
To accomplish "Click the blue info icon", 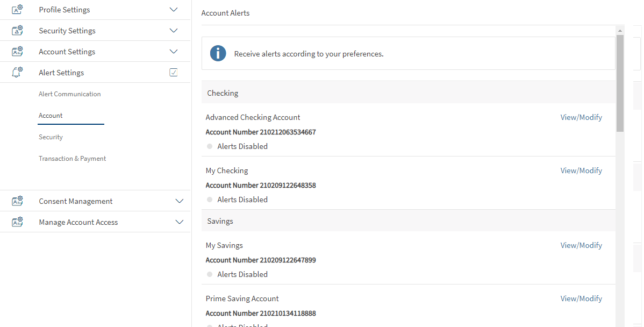I will 218,54.
